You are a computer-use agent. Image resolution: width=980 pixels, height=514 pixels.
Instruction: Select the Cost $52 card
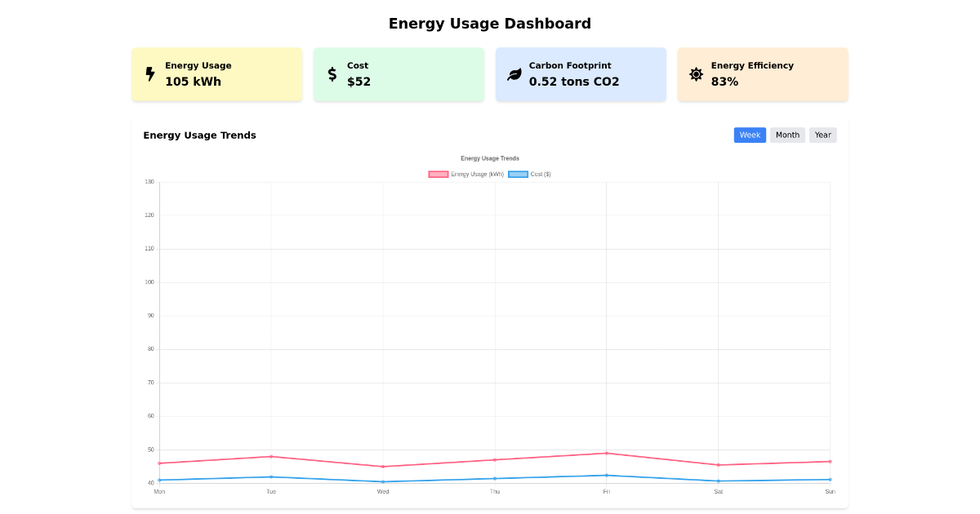point(399,73)
